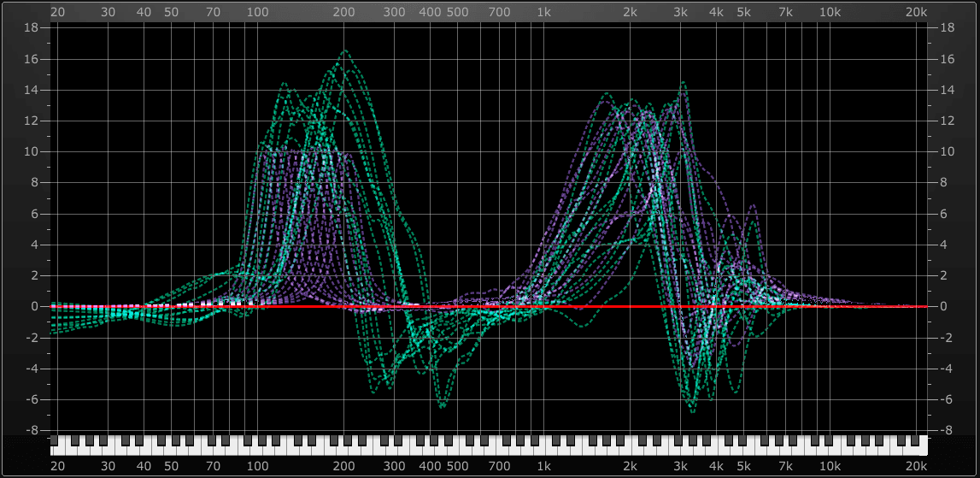Click the 16 dB label on the right scale
The image size is (980, 478).
point(946,59)
